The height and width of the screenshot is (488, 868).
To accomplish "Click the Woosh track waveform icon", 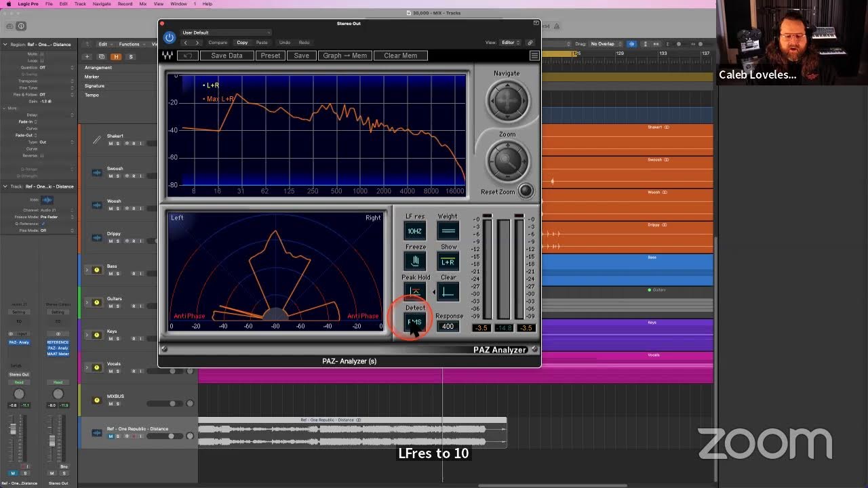I will pyautogui.click(x=96, y=205).
